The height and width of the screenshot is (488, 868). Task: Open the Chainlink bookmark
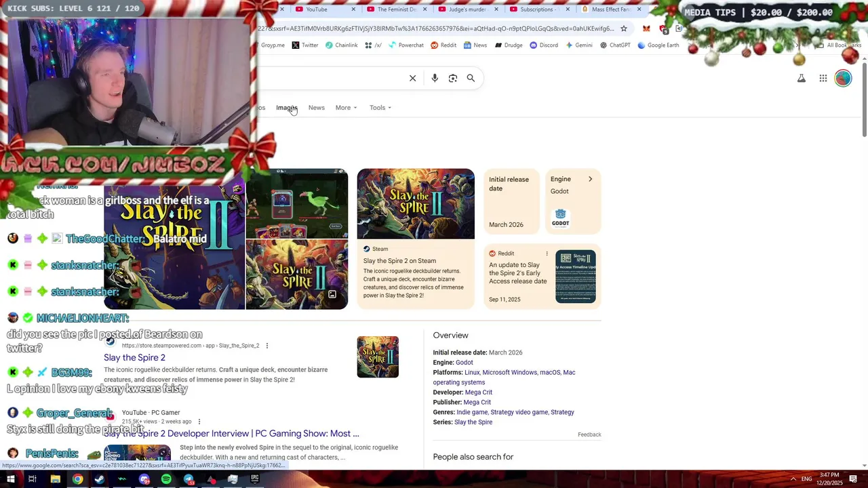pyautogui.click(x=341, y=45)
